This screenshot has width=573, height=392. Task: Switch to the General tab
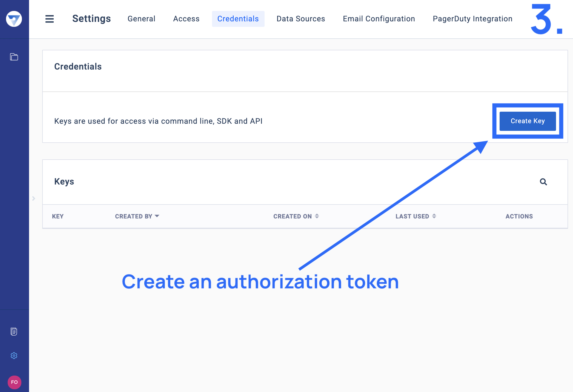click(x=142, y=19)
